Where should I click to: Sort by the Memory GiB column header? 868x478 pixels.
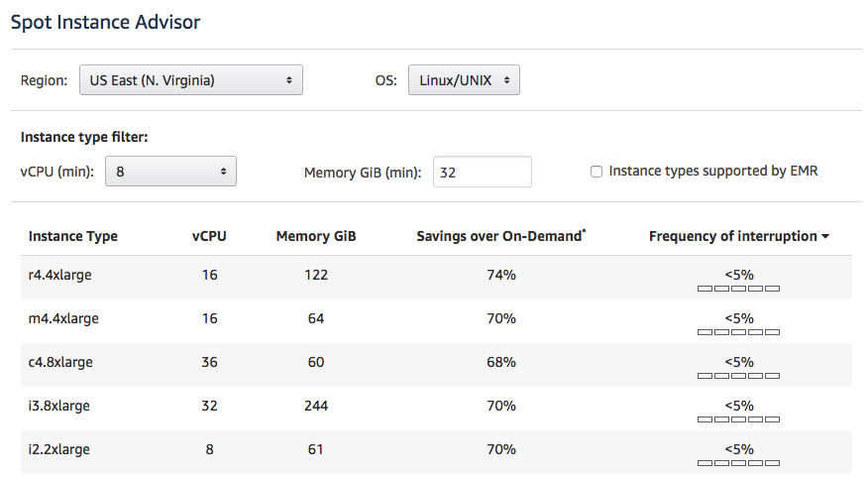click(x=316, y=236)
